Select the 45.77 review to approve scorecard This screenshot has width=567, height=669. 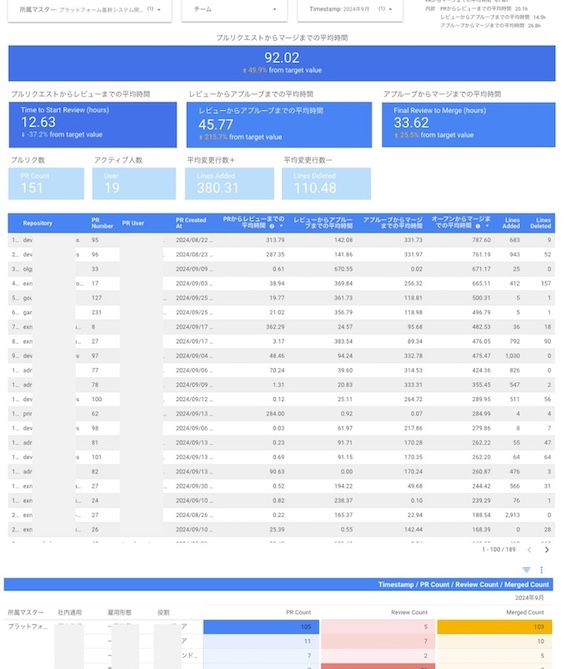point(279,125)
